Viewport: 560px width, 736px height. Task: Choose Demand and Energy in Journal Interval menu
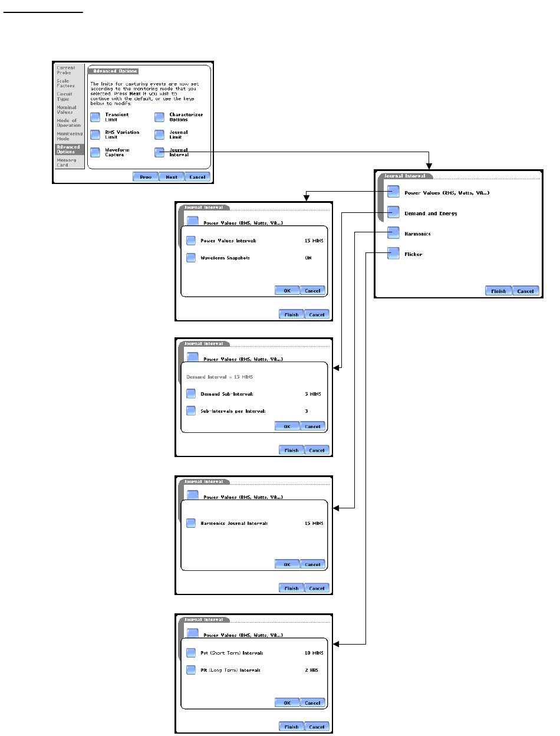coord(393,213)
